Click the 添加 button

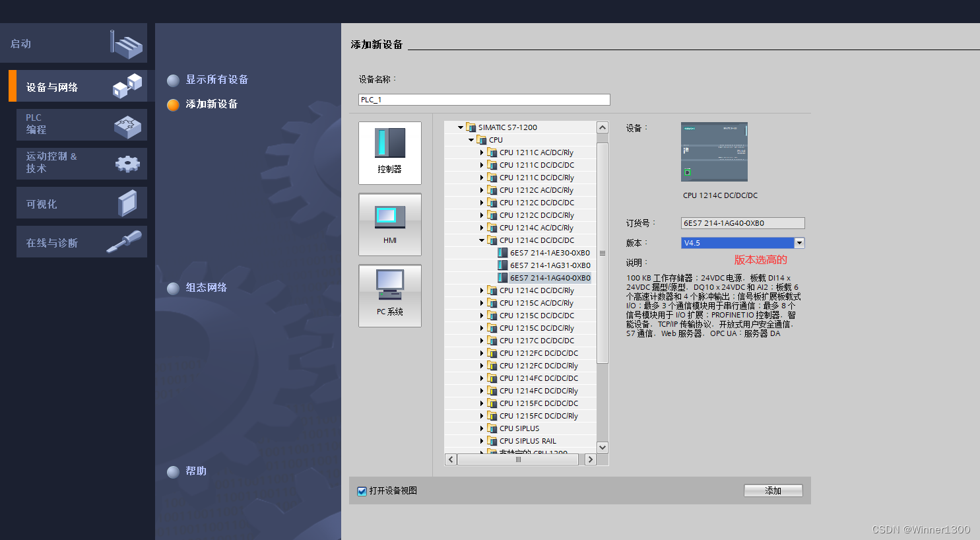pyautogui.click(x=773, y=490)
